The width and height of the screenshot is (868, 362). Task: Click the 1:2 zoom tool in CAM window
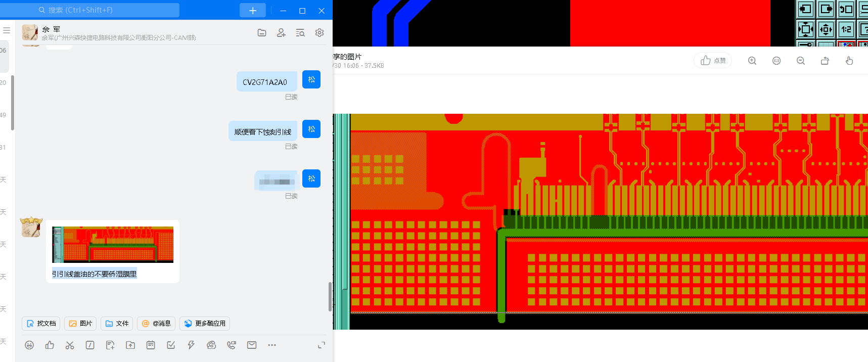click(846, 29)
